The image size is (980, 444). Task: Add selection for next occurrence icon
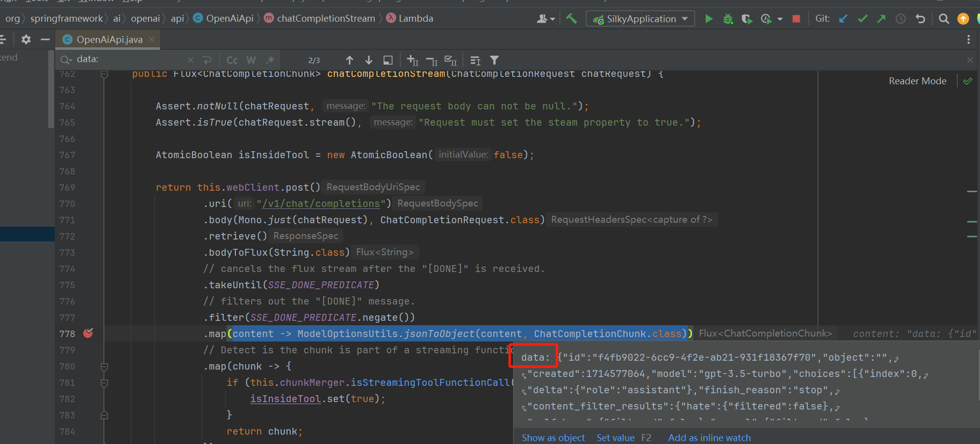(413, 60)
